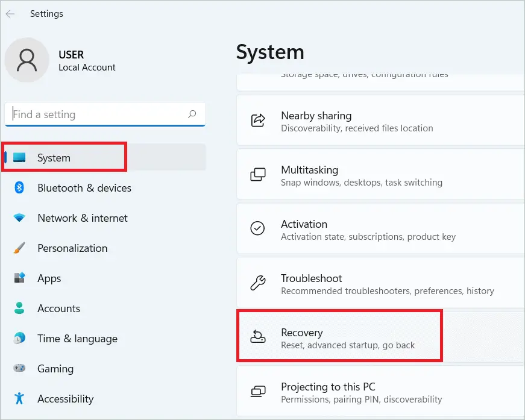
Task: Click the back arrow in Settings
Action: 10,13
